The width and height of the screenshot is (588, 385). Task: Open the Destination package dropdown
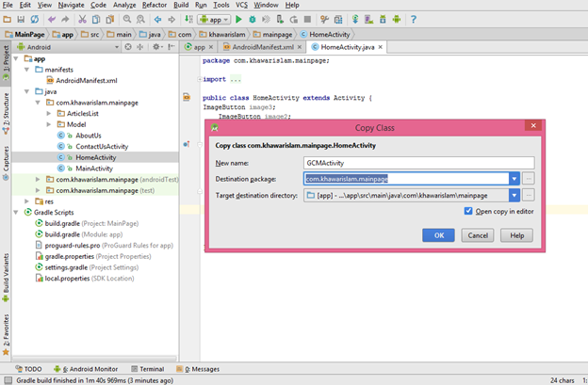click(x=514, y=178)
